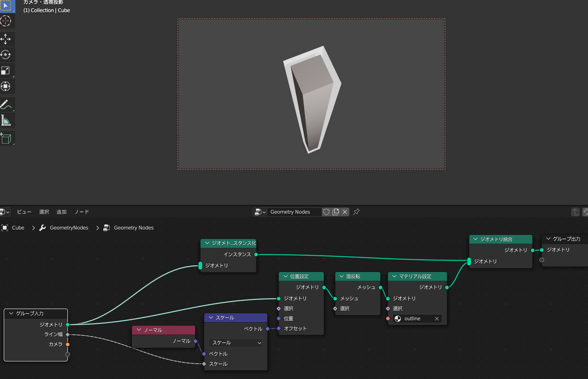Click the カメラ output socket

[67, 344]
